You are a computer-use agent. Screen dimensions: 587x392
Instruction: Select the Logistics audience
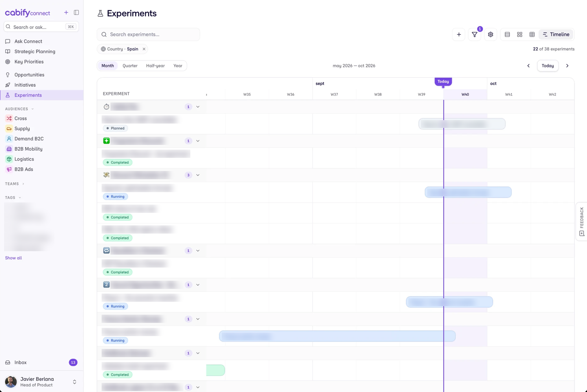click(41, 159)
